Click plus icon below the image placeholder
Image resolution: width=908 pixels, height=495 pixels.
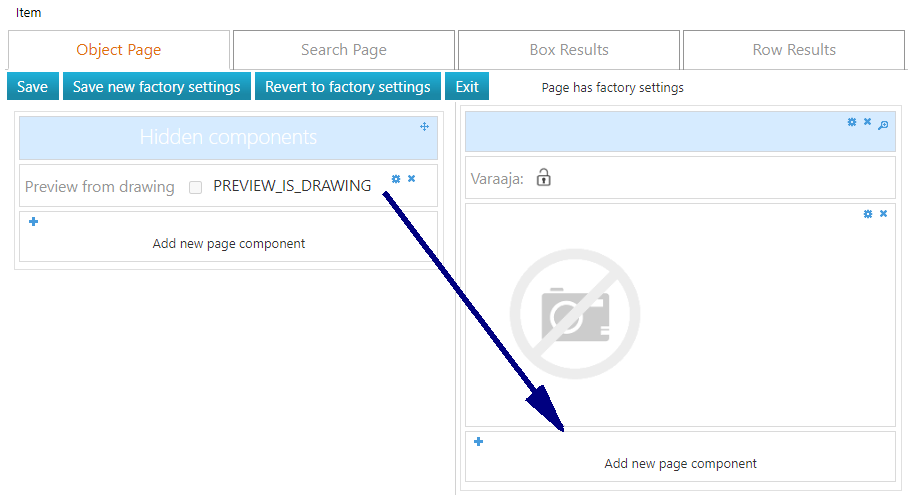[478, 442]
